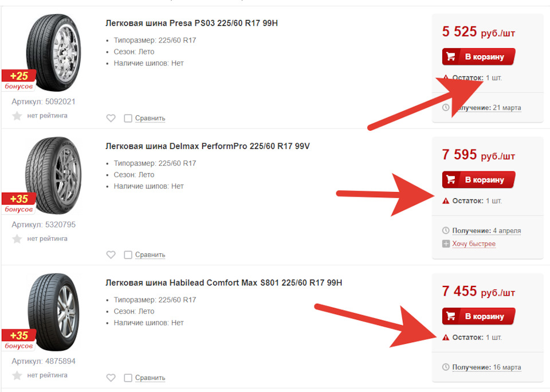Click rating star under article 5320795
Screen dimensions: 550x392
click(x=17, y=238)
